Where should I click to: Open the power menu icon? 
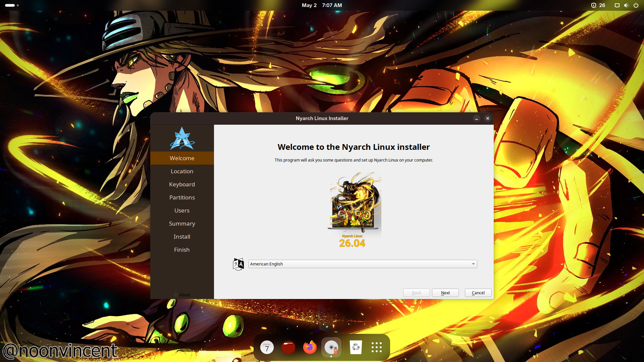click(636, 5)
